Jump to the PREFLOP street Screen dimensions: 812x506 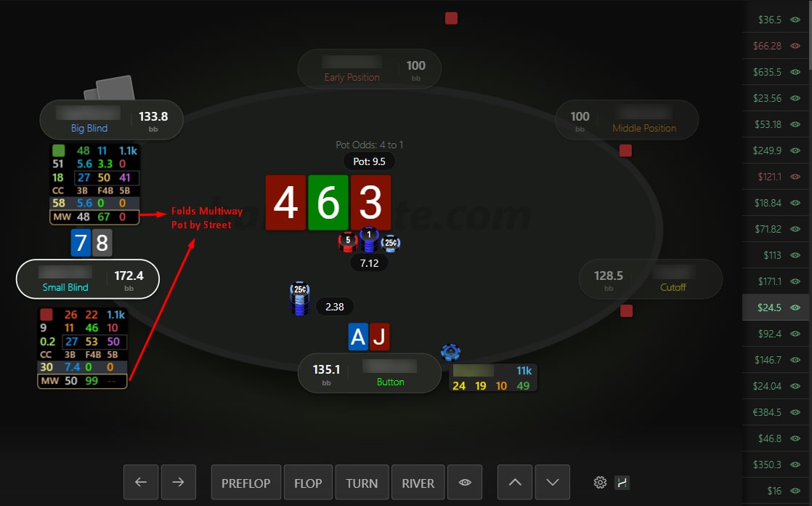[x=246, y=482]
